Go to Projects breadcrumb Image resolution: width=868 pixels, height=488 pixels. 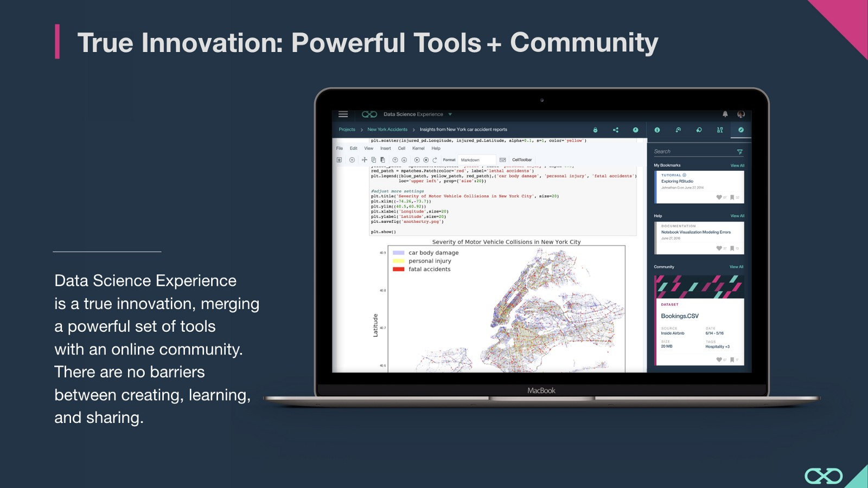pyautogui.click(x=347, y=130)
